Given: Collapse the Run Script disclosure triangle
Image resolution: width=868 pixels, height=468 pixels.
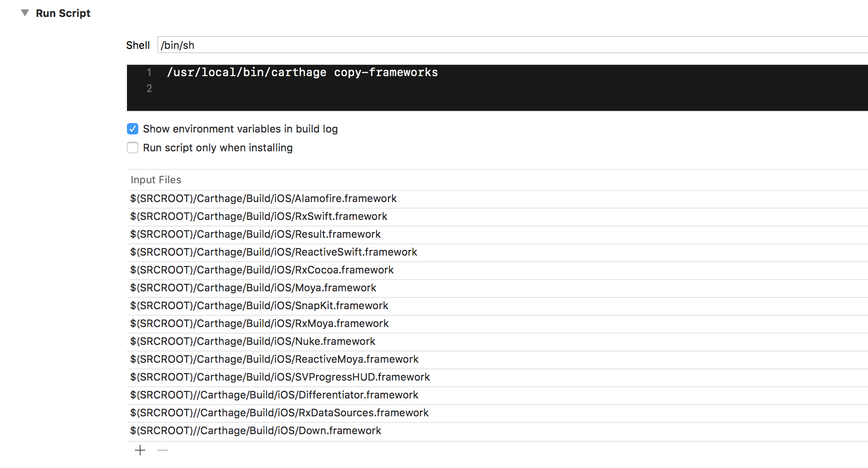Looking at the screenshot, I should point(25,13).
